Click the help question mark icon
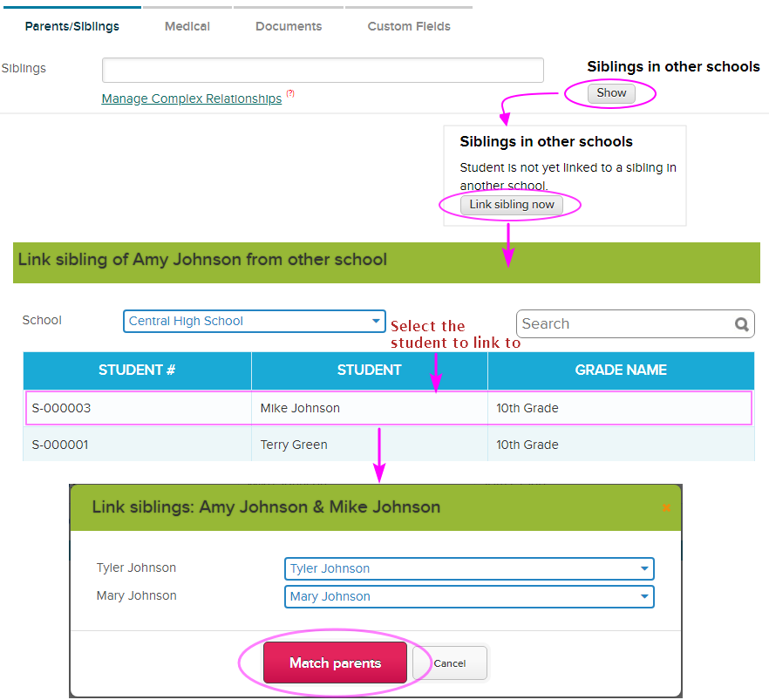The image size is (769, 700). (290, 93)
